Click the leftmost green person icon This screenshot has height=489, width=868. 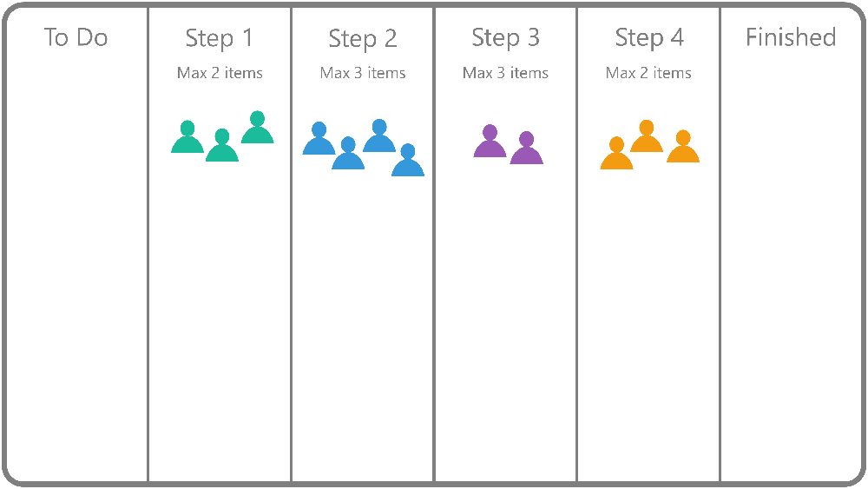tap(187, 136)
